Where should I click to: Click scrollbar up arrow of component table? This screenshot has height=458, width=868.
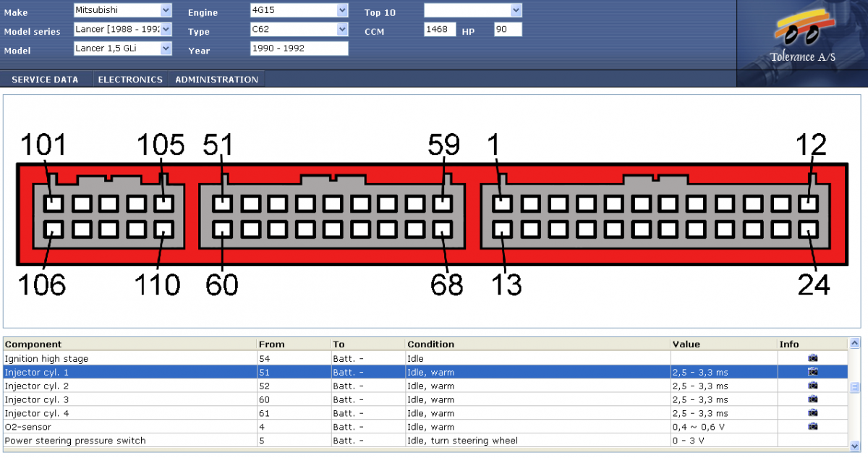coord(855,344)
